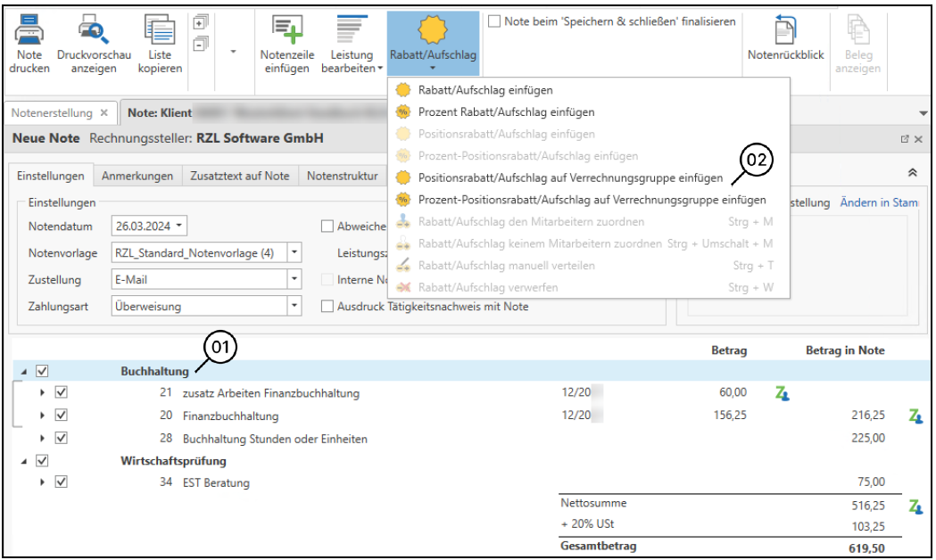Enable 'Note beim Speichern & schließen finalisieren'
This screenshot has height=560, width=936.
point(494,21)
